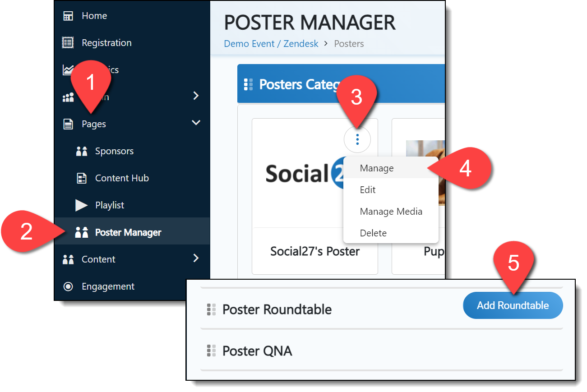This screenshot has height=392, width=587.
Task: Click the Home sidebar icon
Action: point(68,16)
